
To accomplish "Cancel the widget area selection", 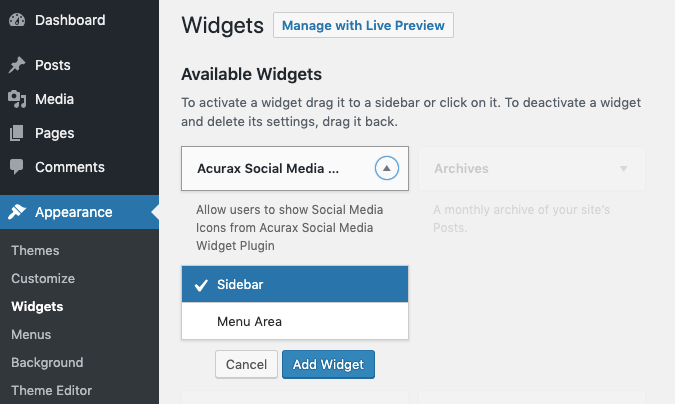I will 246,364.
